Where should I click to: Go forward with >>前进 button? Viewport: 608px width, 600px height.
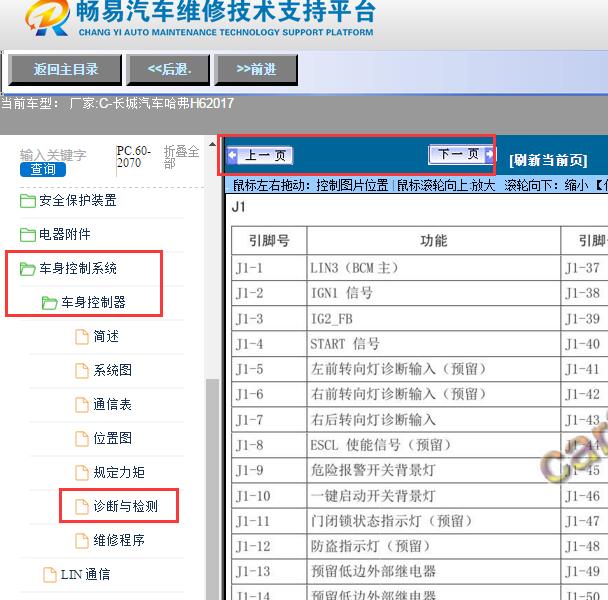(256, 70)
